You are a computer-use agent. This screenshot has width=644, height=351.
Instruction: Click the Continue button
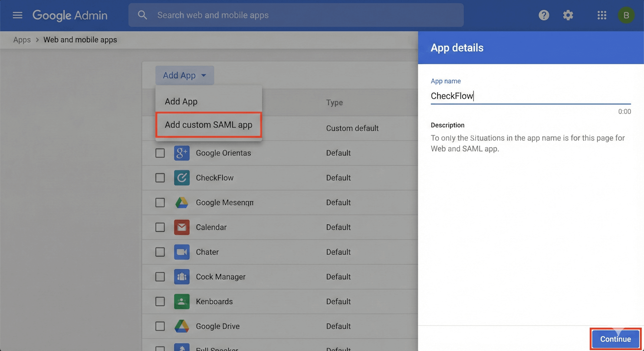pyautogui.click(x=615, y=339)
